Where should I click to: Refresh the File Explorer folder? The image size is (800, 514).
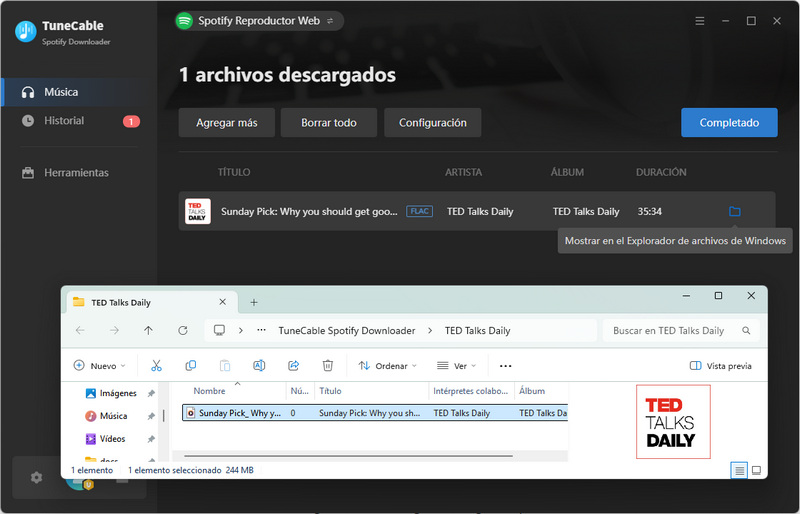pos(183,331)
